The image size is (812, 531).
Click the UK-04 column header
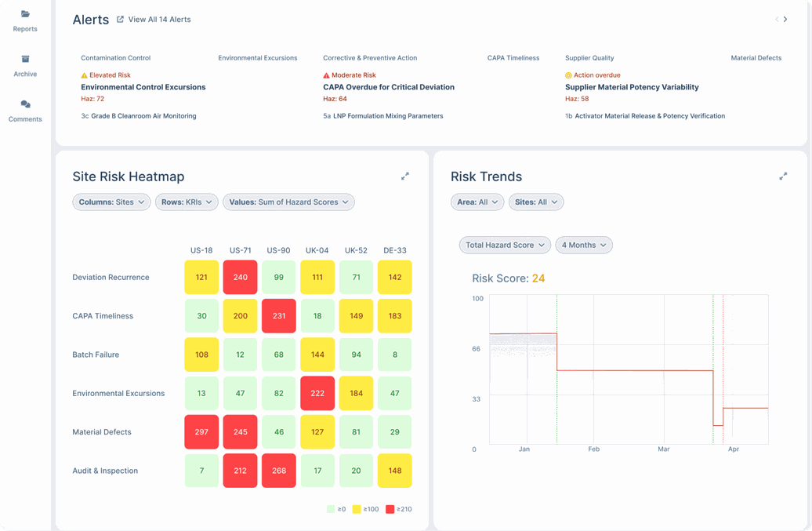(x=317, y=250)
